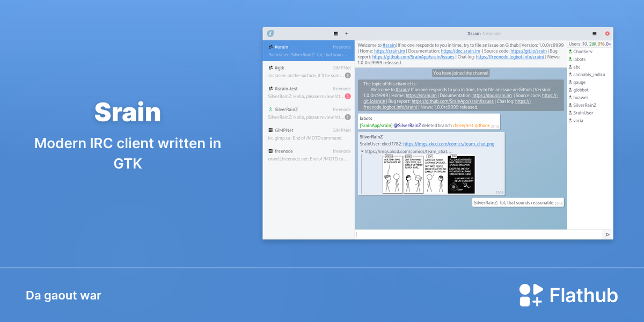Image resolution: width=644 pixels, height=322 pixels.
Task: Select ChanServ in the user list
Action: [583, 52]
